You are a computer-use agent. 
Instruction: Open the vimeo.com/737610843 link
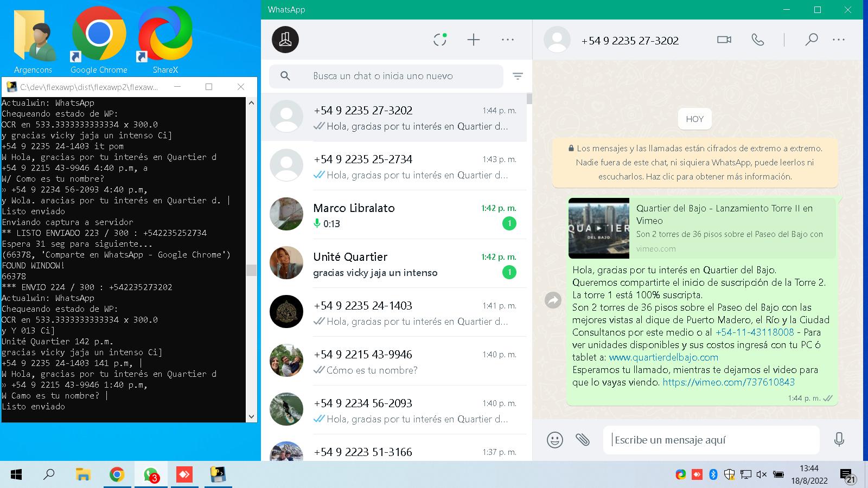pyautogui.click(x=729, y=382)
